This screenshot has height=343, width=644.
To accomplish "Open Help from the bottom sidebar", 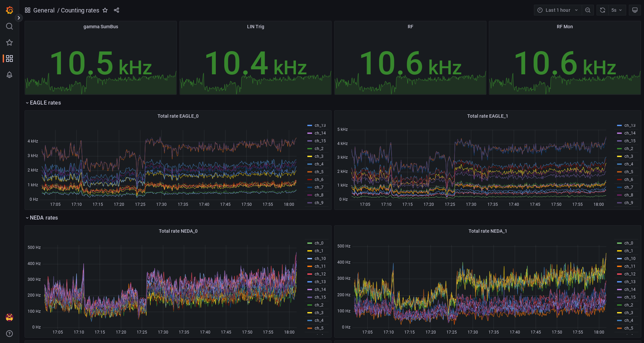I will [x=9, y=334].
